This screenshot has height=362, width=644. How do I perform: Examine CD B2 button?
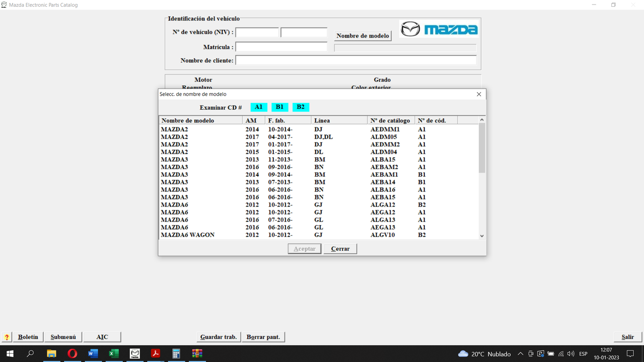coord(301,107)
